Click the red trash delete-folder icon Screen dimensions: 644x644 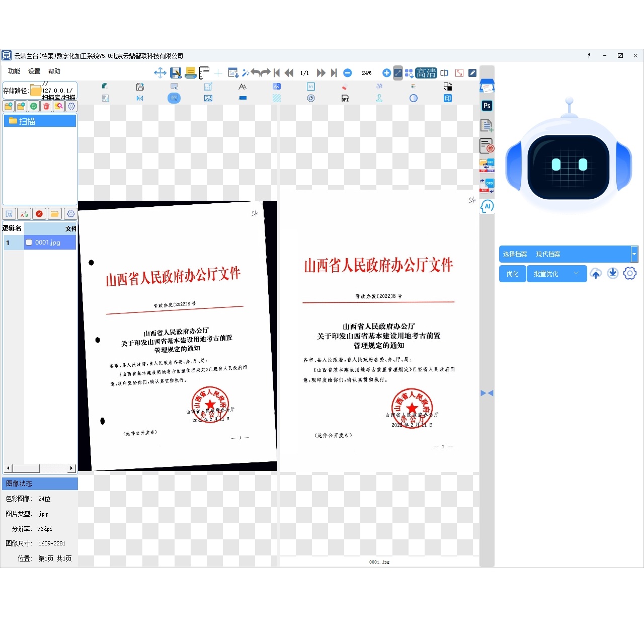[x=46, y=106]
